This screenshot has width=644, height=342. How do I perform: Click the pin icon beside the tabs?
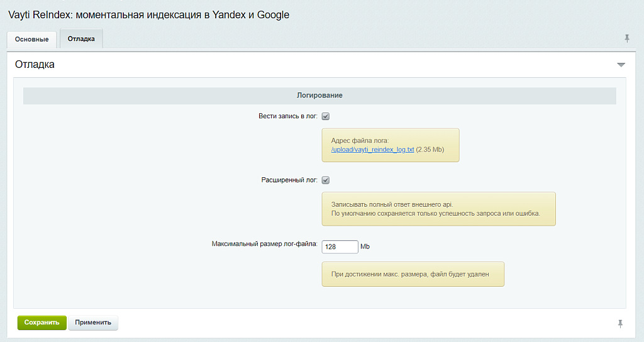coord(626,38)
